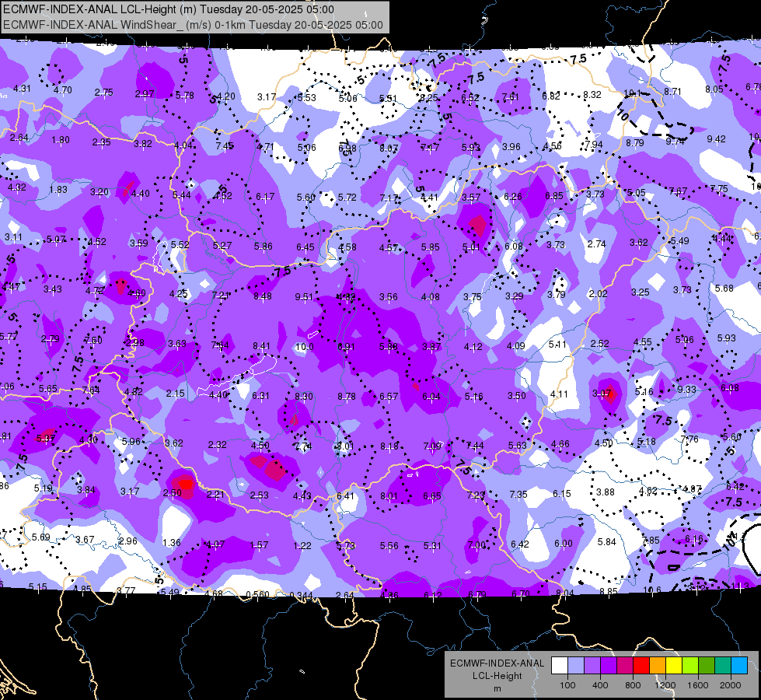The height and width of the screenshot is (700, 761).
Task: Click the wind shear value '4.31'
Action: point(22,89)
